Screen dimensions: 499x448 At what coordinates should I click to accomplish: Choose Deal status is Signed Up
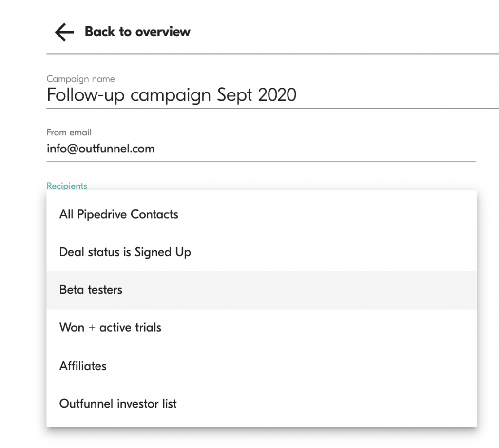[262, 252]
